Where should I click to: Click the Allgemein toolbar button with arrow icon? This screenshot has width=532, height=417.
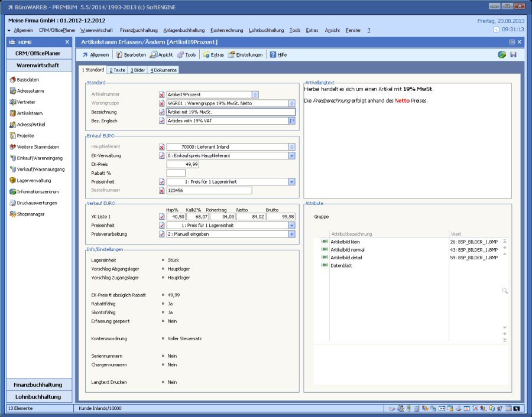[96, 54]
